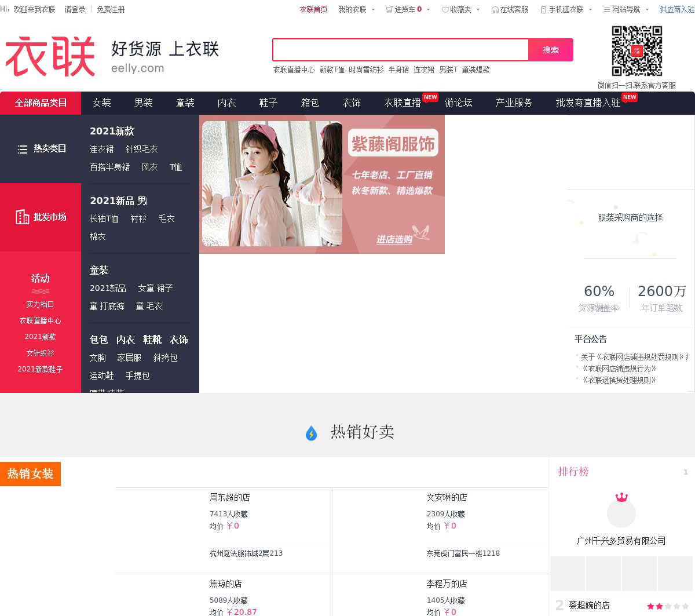Open 李程万的店 shop listing
695x616 pixels.
pyautogui.click(x=447, y=584)
